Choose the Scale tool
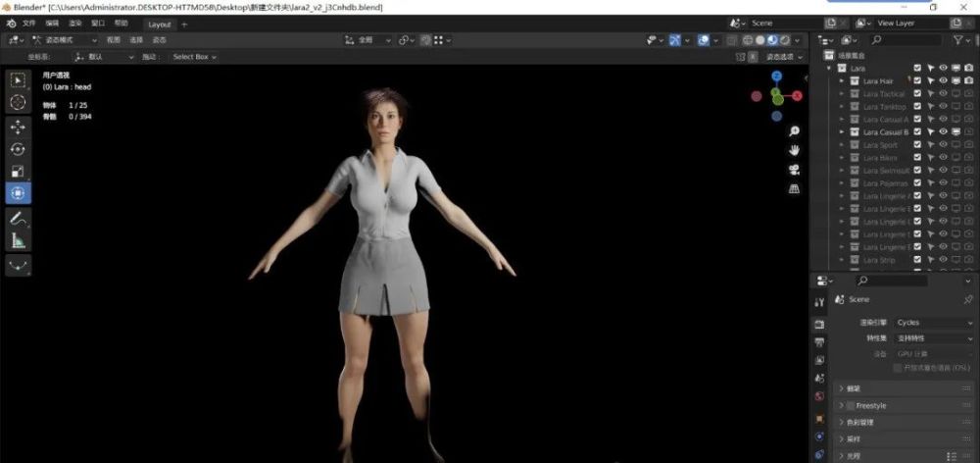The width and height of the screenshot is (980, 463). 18,171
